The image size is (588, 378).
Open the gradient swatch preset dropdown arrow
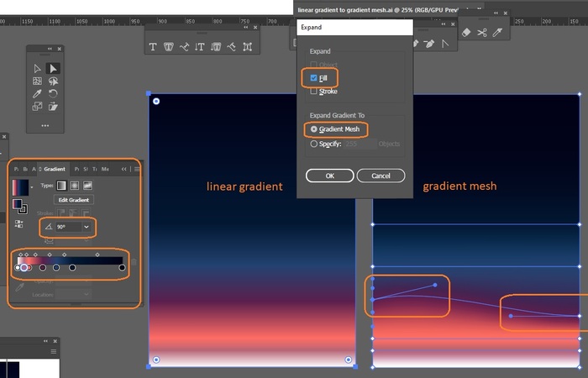tap(32, 186)
